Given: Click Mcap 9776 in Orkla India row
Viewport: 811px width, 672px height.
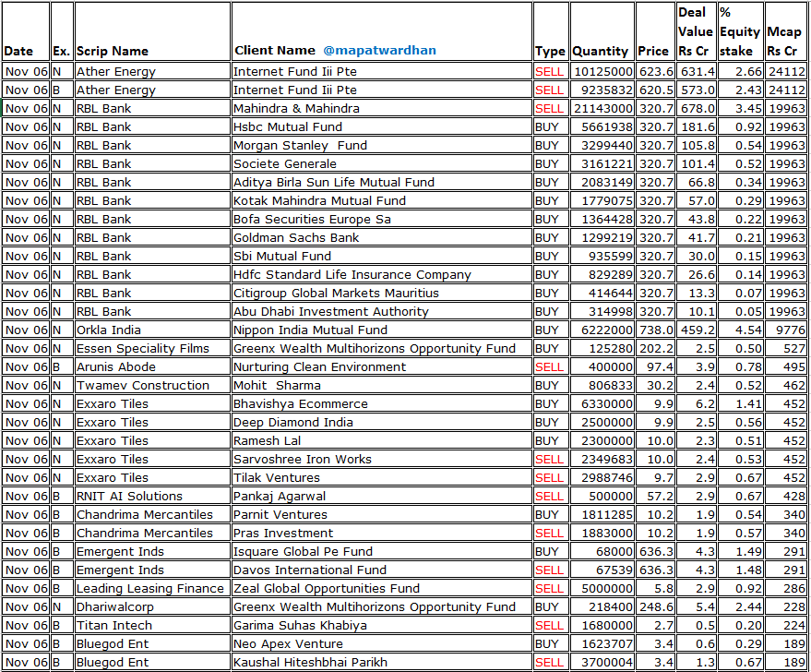Looking at the screenshot, I should point(786,330).
